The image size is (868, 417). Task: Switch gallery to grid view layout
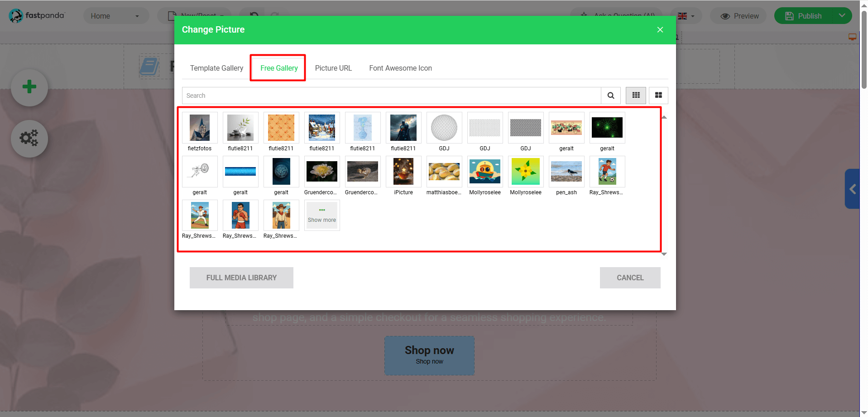coord(636,96)
